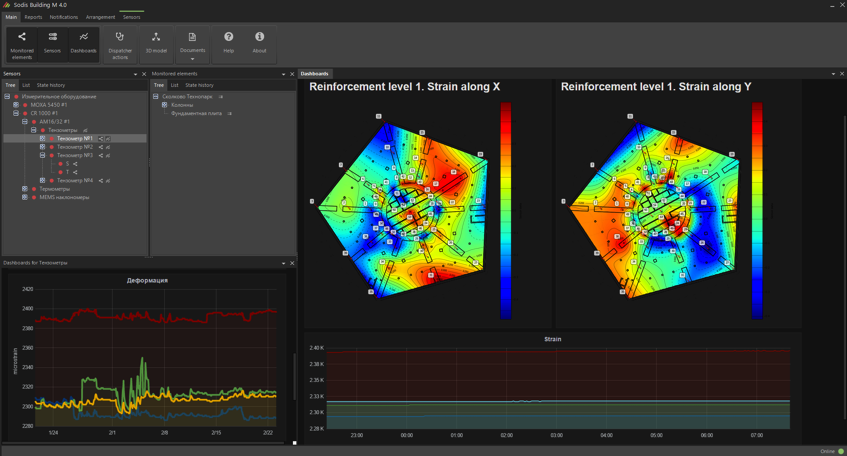Click the color scale bar of Strain along X
This screenshot has height=456, width=847.
[506, 210]
